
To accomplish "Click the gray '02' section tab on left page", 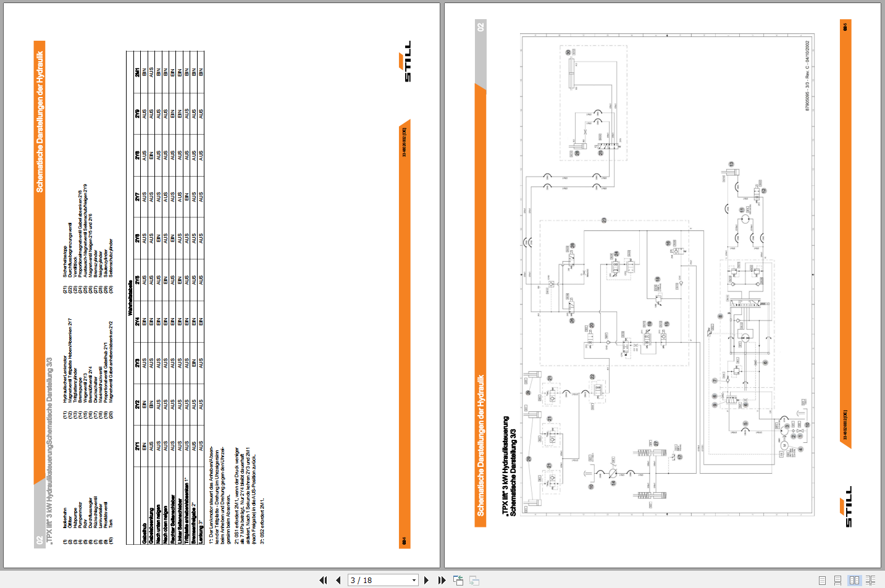I will (x=40, y=540).
